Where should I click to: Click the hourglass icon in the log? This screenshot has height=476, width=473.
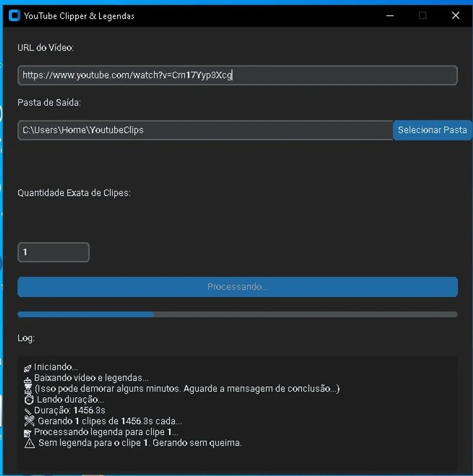click(x=28, y=389)
